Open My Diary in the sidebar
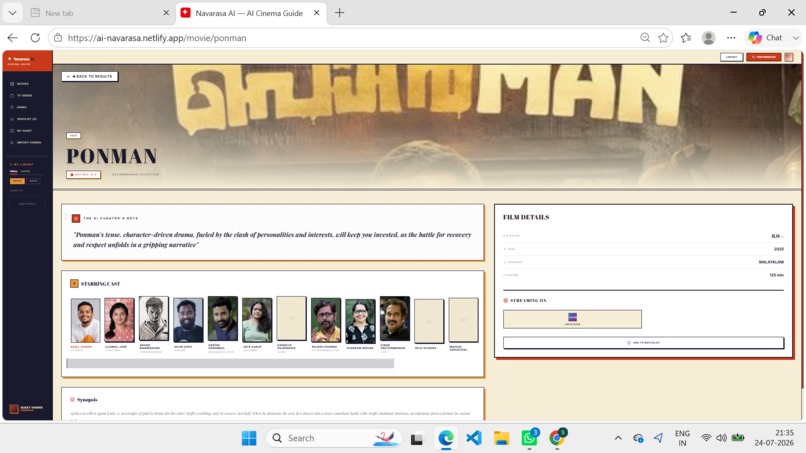This screenshot has width=806, height=453. coord(22,131)
